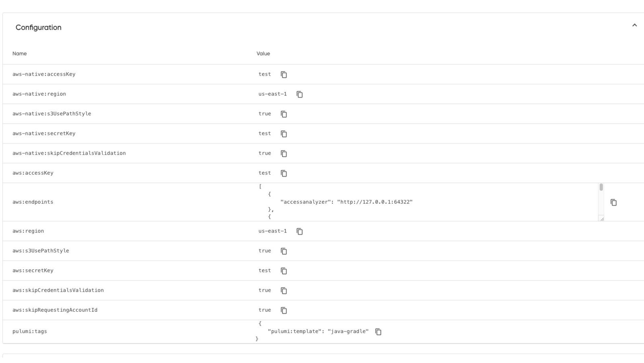Copy the aws:skipCredentialsValidation value
Image resolution: width=644 pixels, height=363 pixels.
(x=284, y=291)
